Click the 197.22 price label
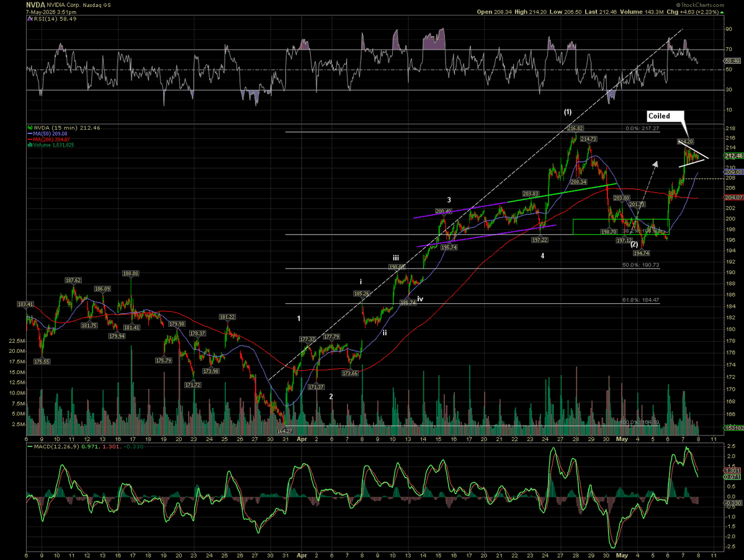 click(x=539, y=240)
